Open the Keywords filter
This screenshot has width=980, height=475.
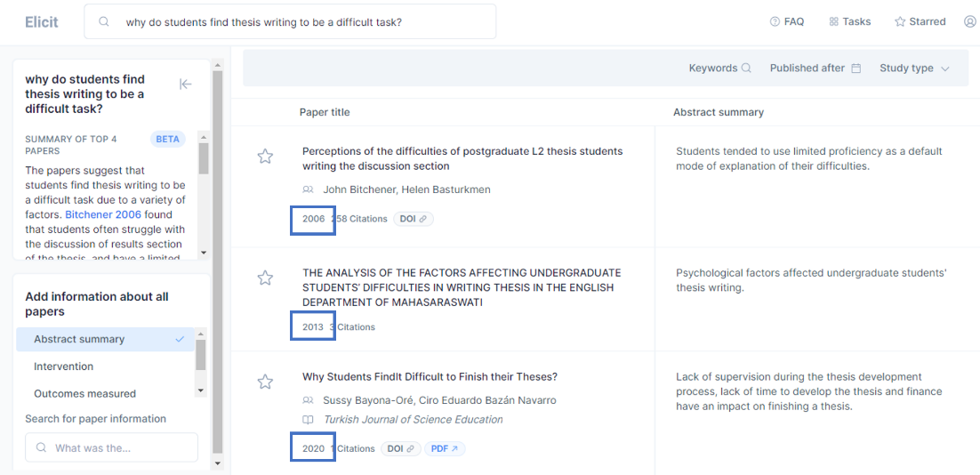[719, 68]
